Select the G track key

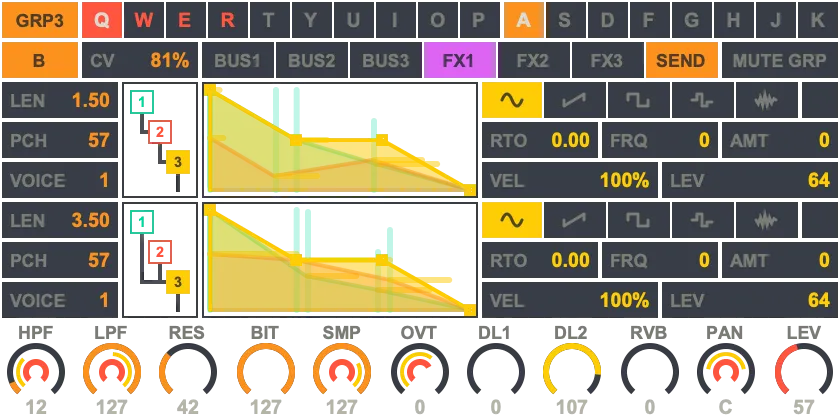692,20
